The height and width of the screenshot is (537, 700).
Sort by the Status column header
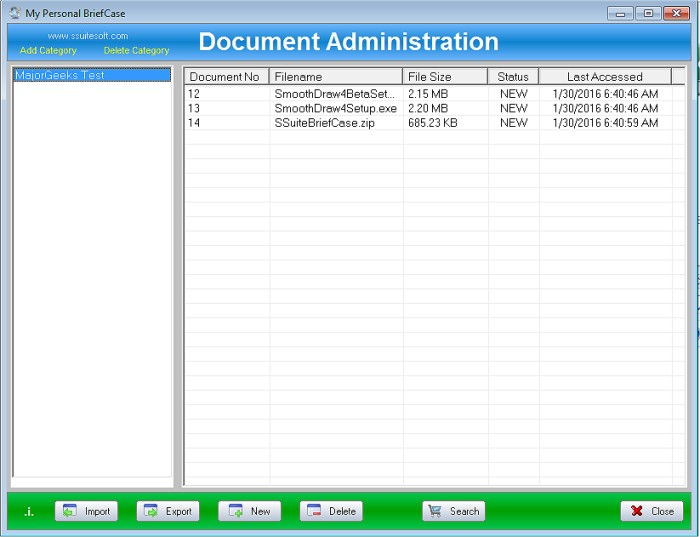click(513, 76)
